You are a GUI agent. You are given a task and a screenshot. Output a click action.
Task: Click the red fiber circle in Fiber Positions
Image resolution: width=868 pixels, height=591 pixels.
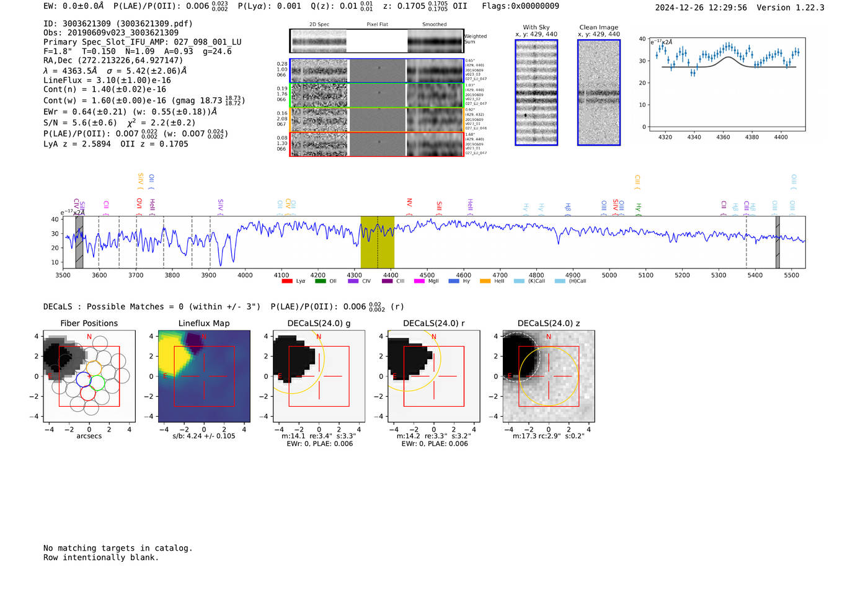(x=87, y=393)
